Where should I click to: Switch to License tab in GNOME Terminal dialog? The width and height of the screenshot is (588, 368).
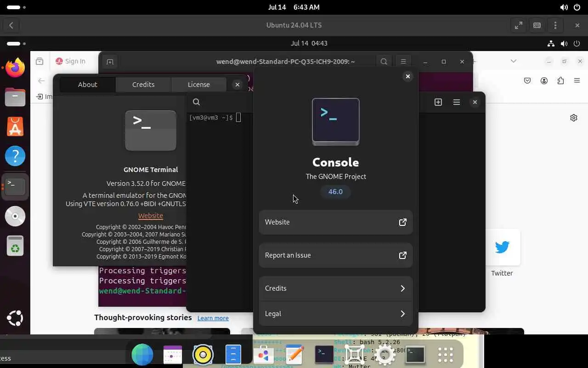pyautogui.click(x=199, y=85)
